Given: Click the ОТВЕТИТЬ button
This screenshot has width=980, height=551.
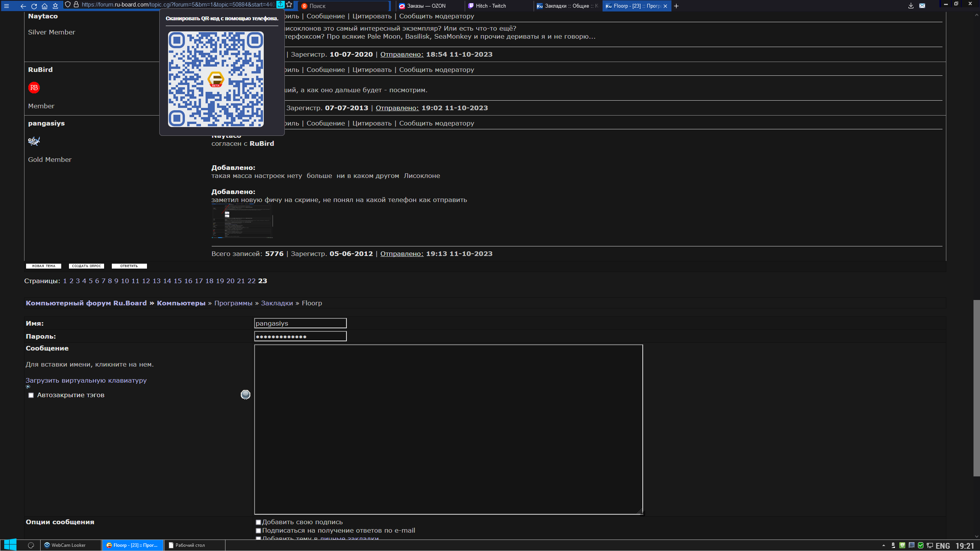Looking at the screenshot, I should 129,266.
